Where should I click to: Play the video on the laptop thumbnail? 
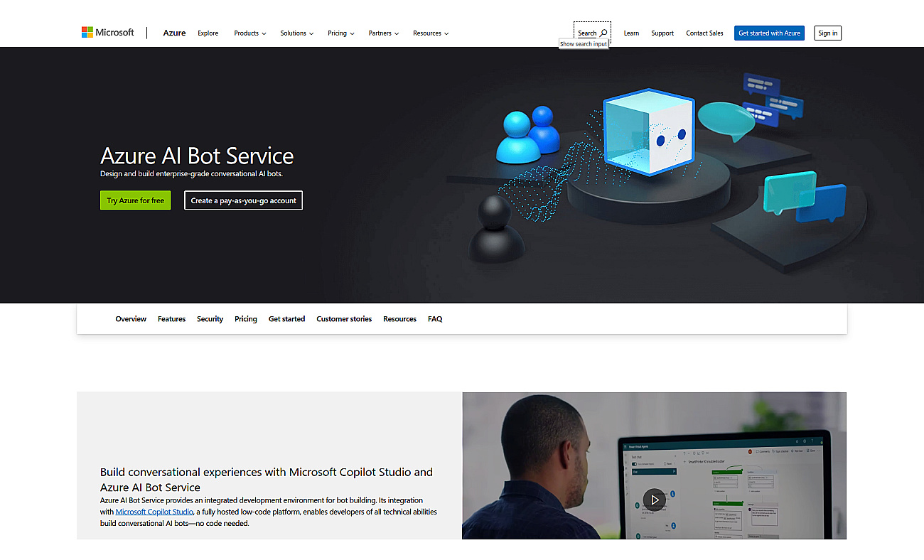click(655, 500)
